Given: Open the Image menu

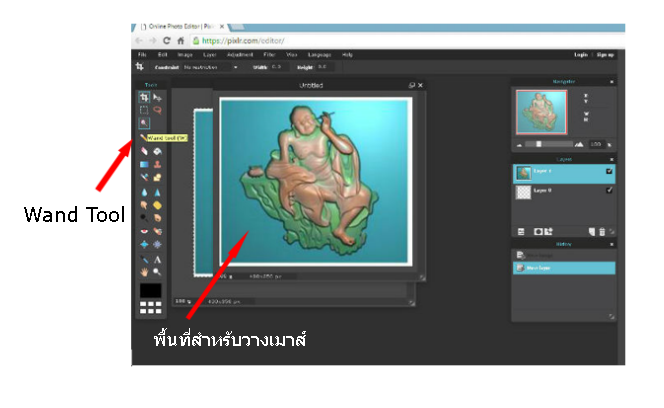Looking at the screenshot, I should click(x=185, y=55).
